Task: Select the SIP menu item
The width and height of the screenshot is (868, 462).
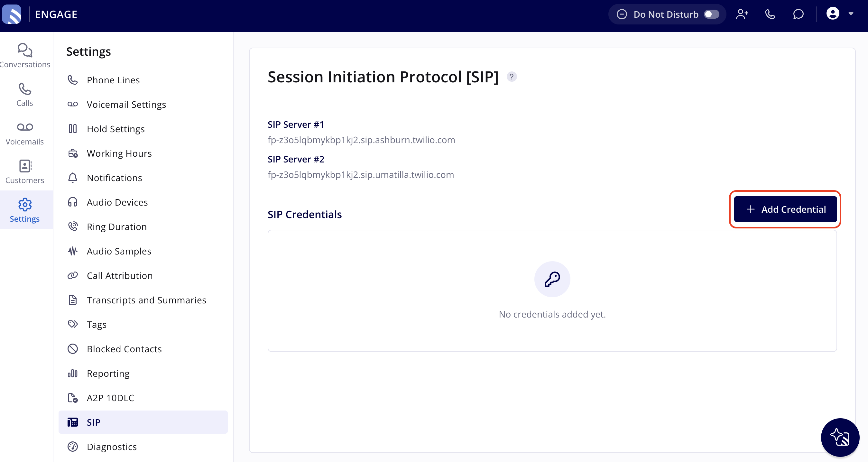Action: point(143,422)
